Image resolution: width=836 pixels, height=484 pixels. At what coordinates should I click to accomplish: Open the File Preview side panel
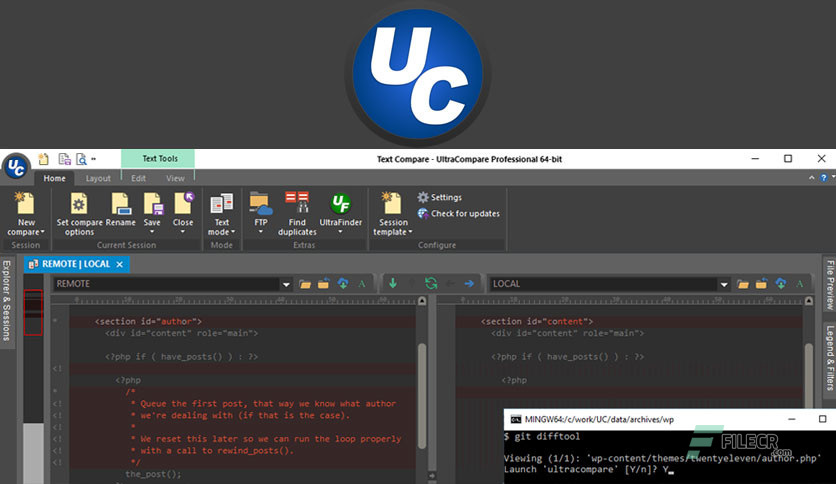coord(830,285)
